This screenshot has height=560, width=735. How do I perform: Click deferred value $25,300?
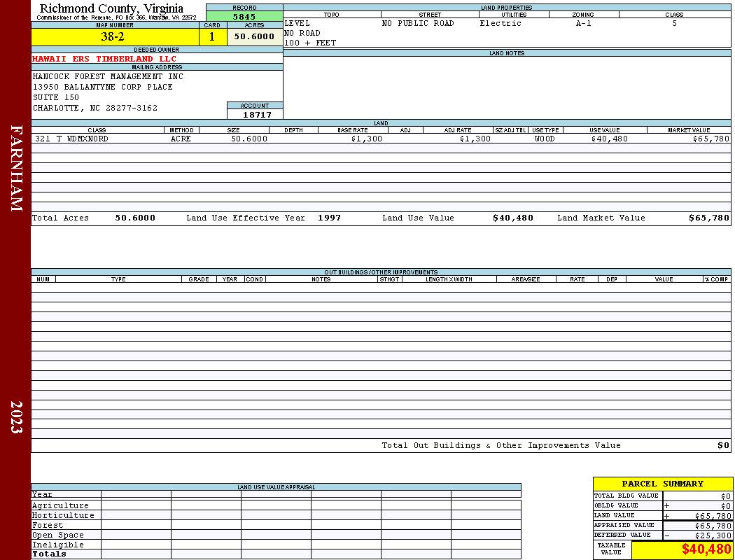713,535
